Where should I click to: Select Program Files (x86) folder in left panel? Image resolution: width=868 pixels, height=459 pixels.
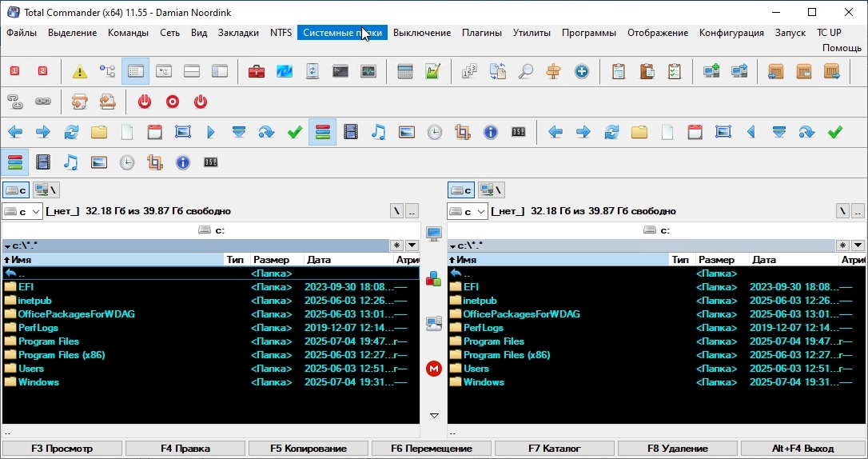pos(210,355)
